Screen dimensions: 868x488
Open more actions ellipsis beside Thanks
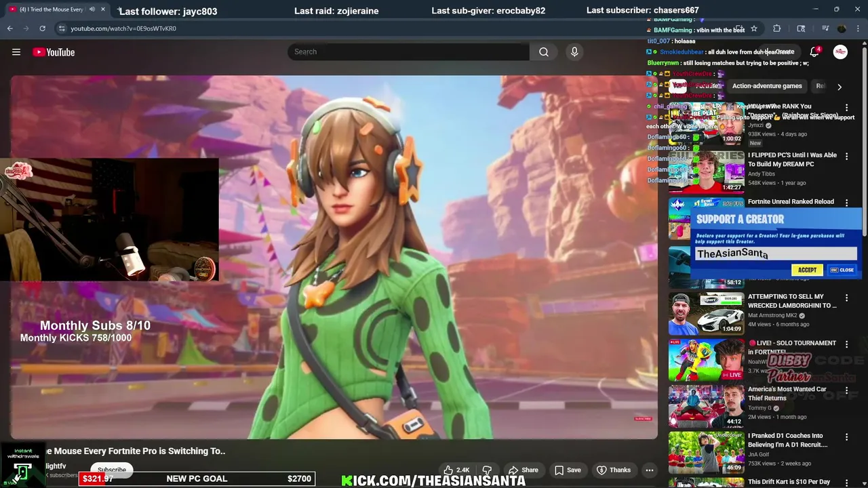650,470
